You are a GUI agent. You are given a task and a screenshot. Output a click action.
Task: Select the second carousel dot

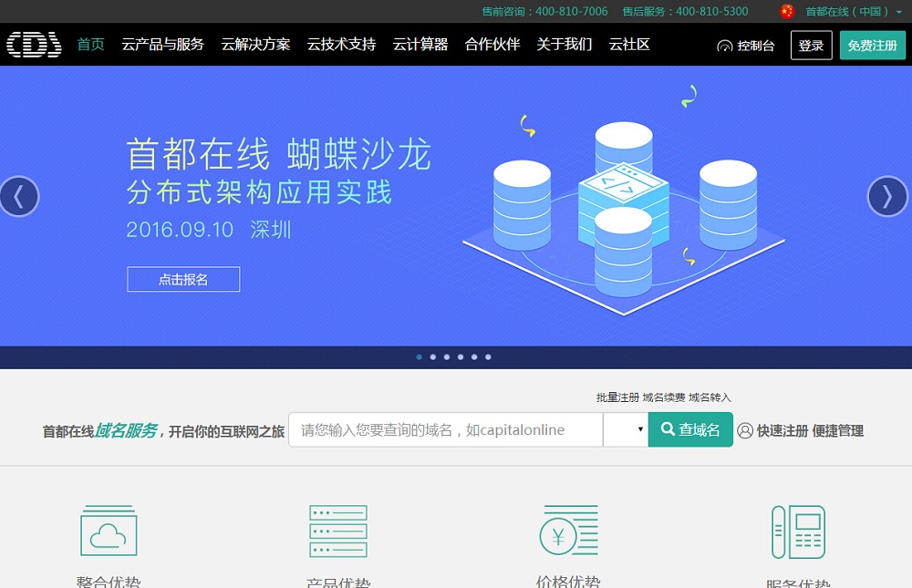[x=432, y=357]
